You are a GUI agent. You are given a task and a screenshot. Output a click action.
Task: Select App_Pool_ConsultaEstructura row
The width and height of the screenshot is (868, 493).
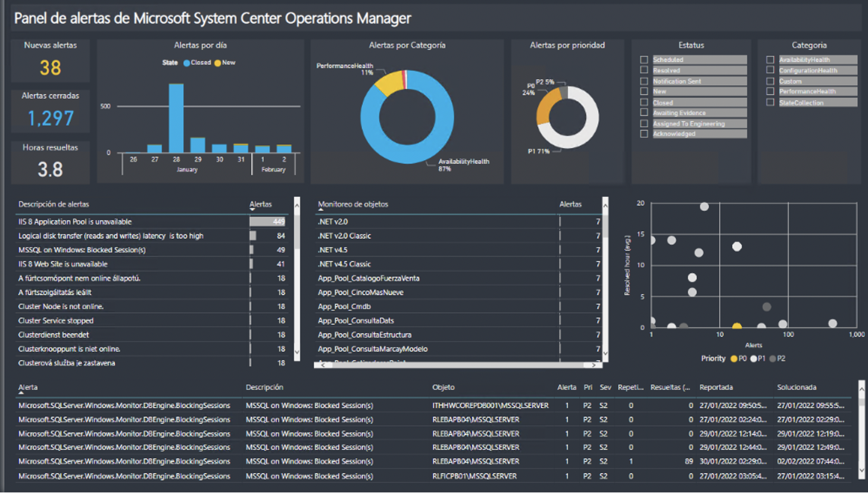point(458,335)
